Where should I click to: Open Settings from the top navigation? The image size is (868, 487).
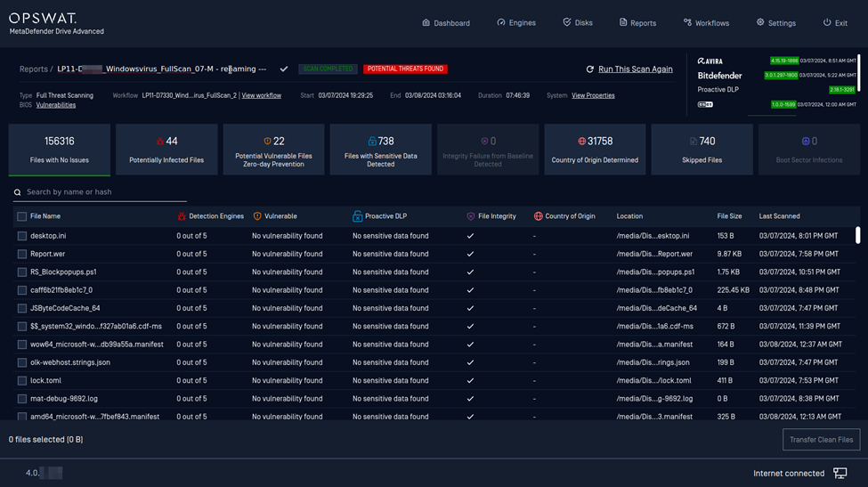775,22
